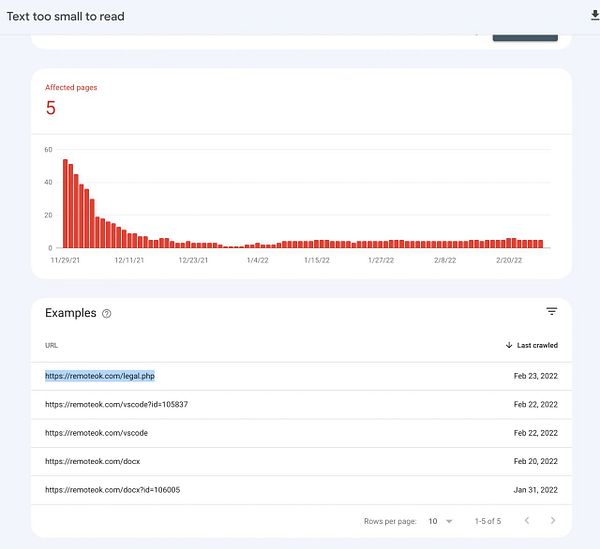This screenshot has width=600, height=549.
Task: Go to the next page of results
Action: pos(553,521)
